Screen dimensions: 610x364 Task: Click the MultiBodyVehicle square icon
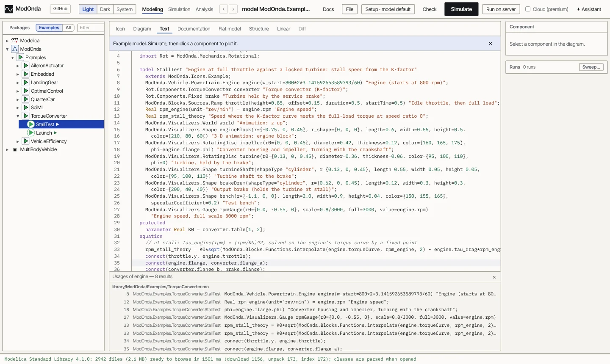tap(15, 149)
